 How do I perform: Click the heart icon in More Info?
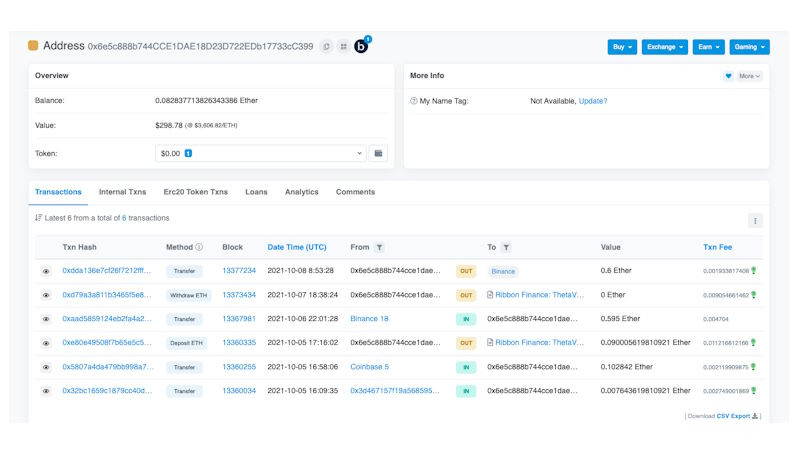(x=728, y=76)
